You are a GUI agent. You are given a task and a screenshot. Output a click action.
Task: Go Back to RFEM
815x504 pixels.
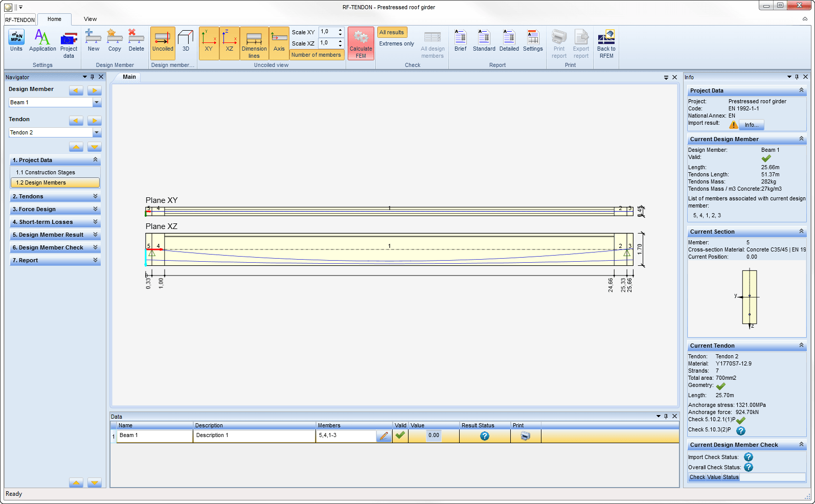pyautogui.click(x=606, y=44)
